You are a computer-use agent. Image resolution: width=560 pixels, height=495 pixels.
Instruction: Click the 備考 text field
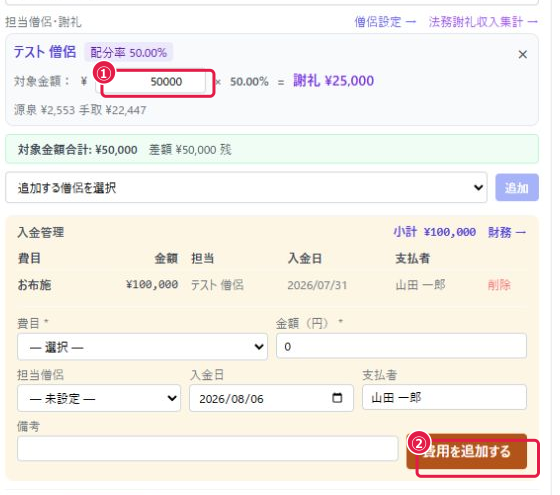pos(208,448)
